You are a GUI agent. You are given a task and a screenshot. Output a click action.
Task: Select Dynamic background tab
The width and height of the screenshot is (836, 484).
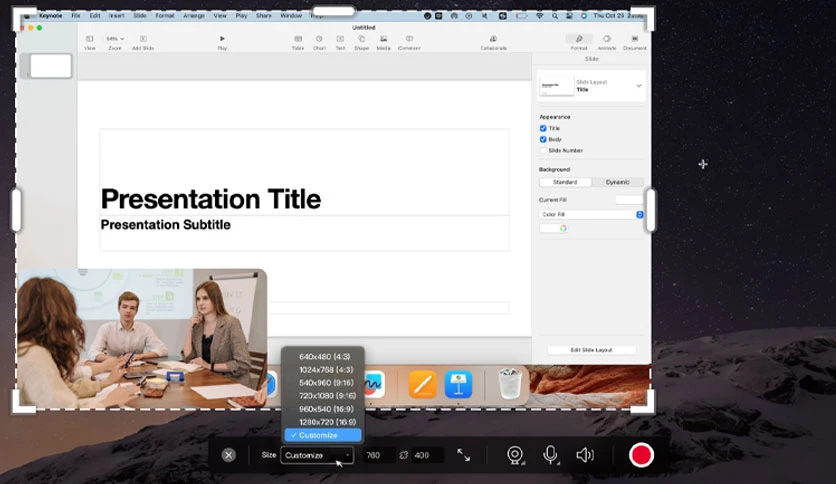coord(617,182)
